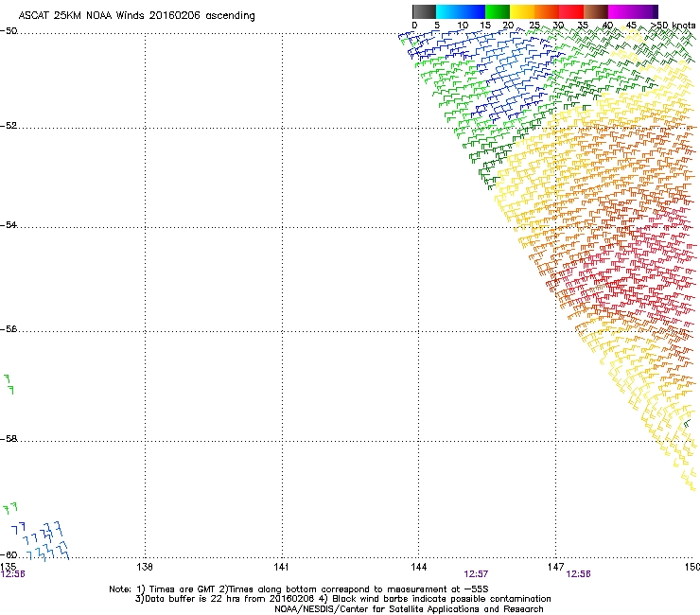
Task: Click the purple 12:57 time stamp
Action: (476, 574)
